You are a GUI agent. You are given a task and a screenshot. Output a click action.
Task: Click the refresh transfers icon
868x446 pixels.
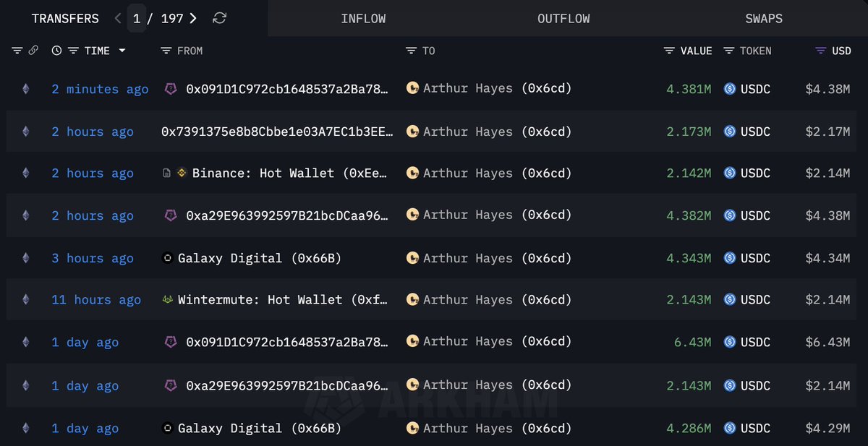(219, 18)
